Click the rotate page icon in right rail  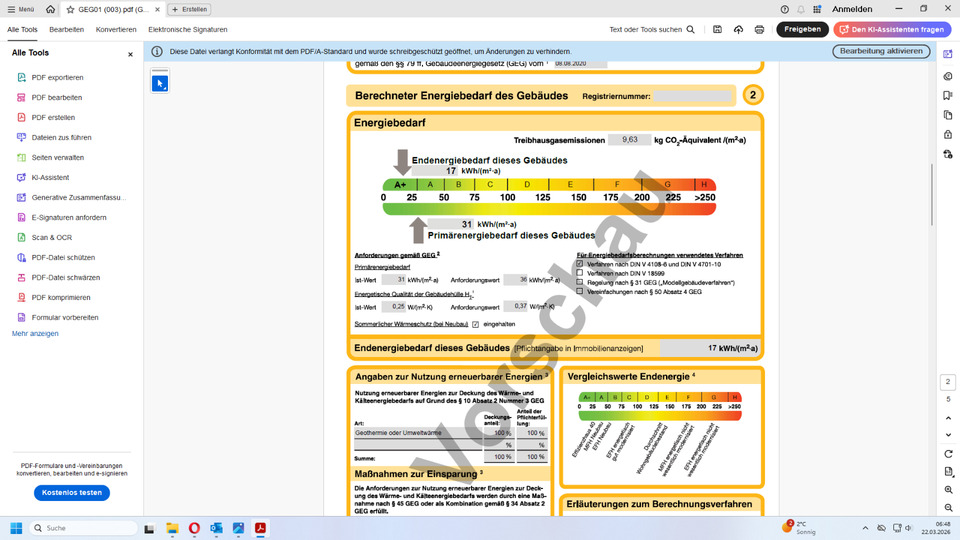tap(948, 453)
